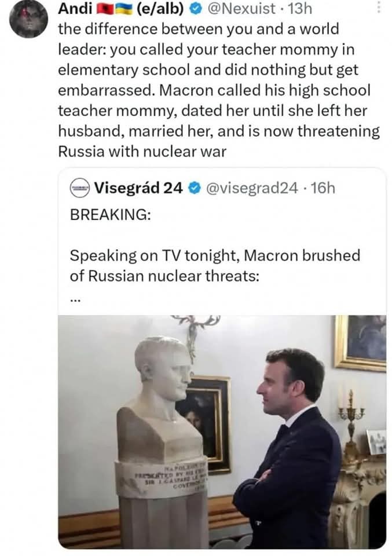This screenshot has height=556, width=392.
Task: Click the blue verified badge beside Andi
Action: pos(195,9)
